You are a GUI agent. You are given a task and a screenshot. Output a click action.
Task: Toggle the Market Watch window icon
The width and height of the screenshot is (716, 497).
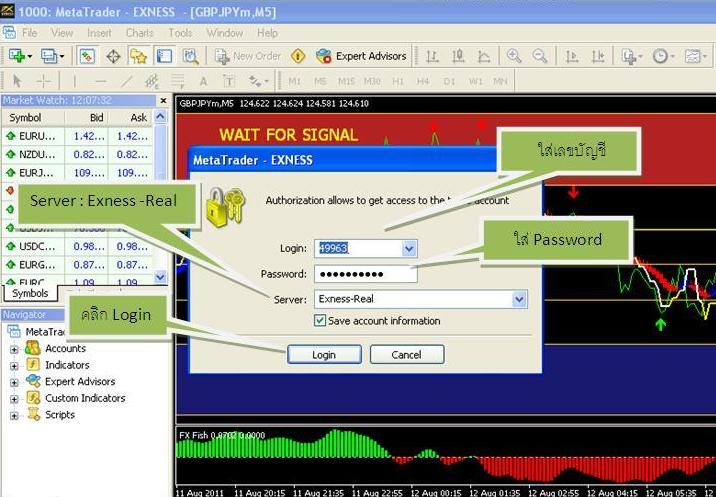(87, 56)
